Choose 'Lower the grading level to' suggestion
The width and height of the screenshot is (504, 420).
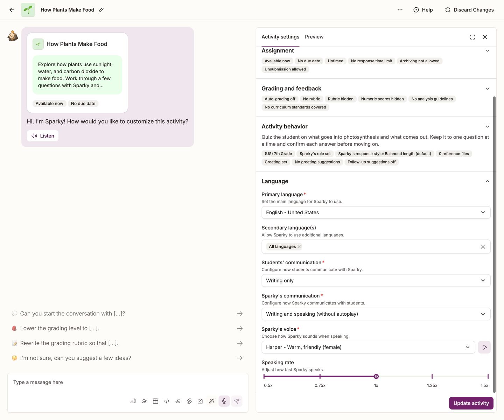click(x=127, y=328)
